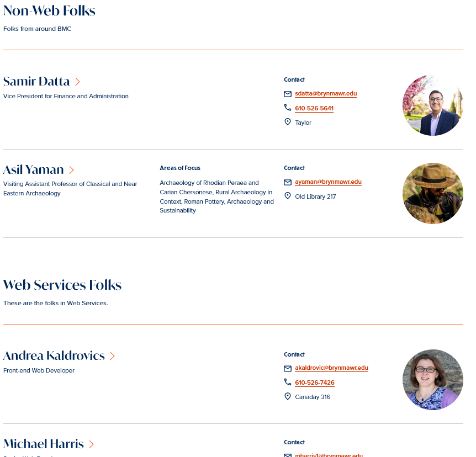Click the location pin beside Canaday 316
Image resolution: width=476 pixels, height=457 pixels.
coord(288,396)
